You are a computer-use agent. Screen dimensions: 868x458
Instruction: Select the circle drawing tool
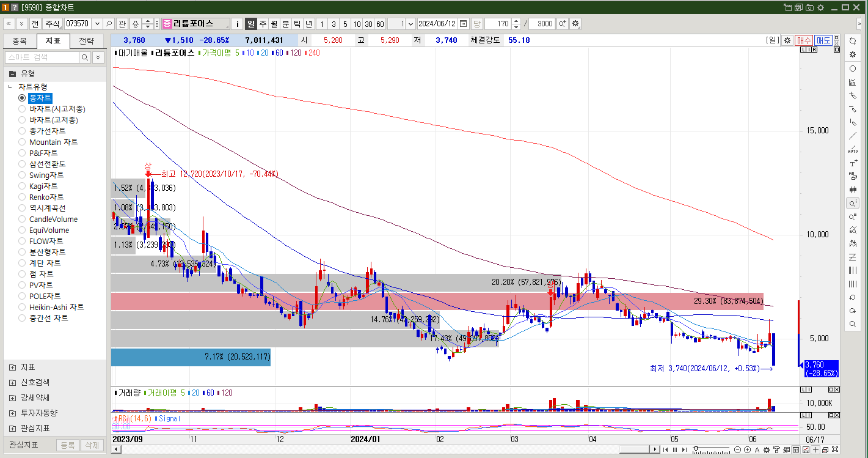click(853, 68)
